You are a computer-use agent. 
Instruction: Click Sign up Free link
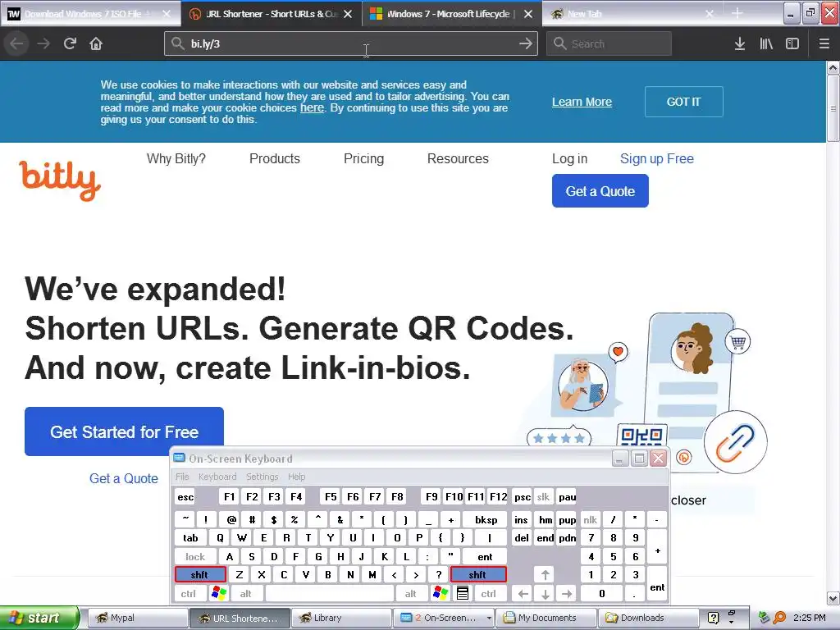(657, 158)
